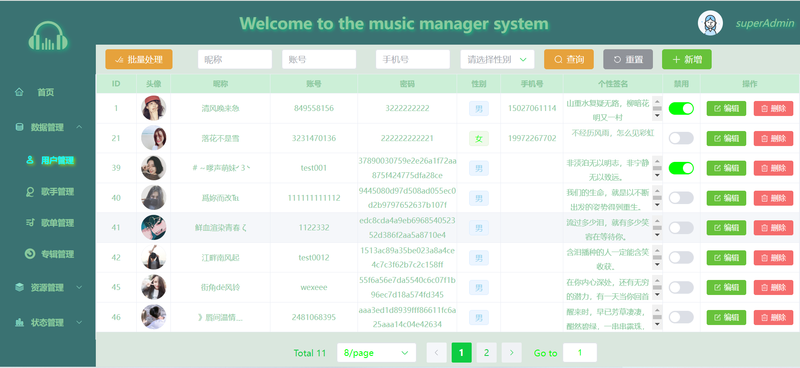Click the 批量处理 batch button
This screenshot has height=368, width=800.
(x=139, y=59)
